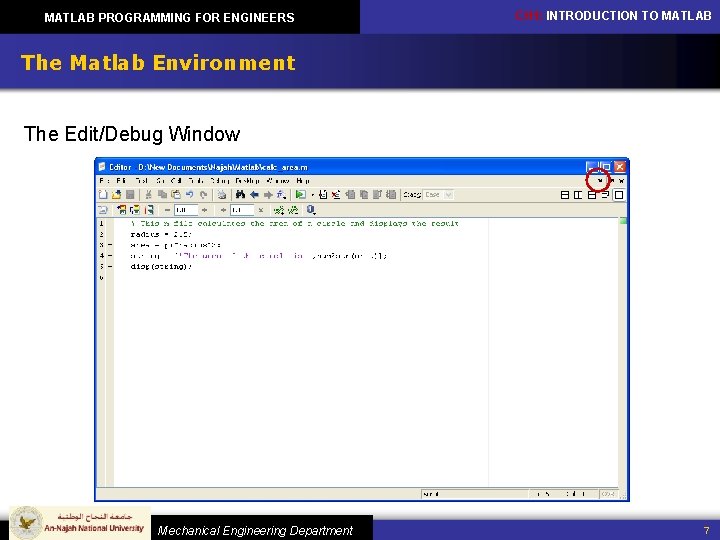The height and width of the screenshot is (540, 720).
Task: Click the third split layout icon
Action: pos(592,195)
